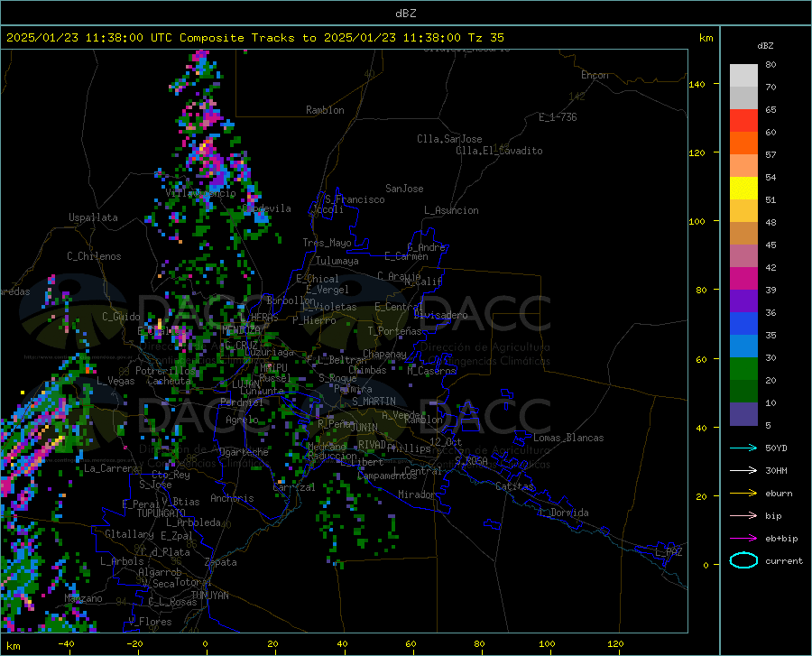812x656 pixels.
Task: Select the red swatch in dBZ scale
Action: point(743,121)
